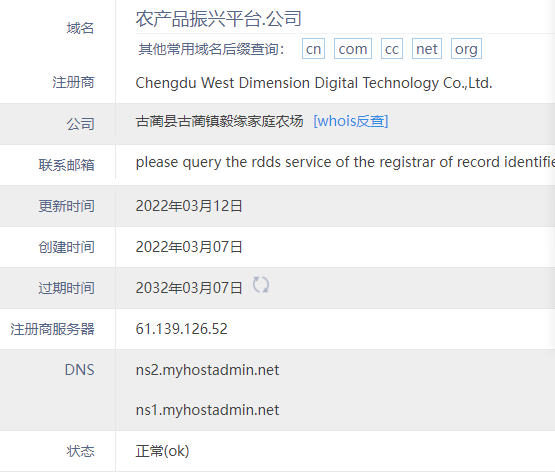555x473 pixels.
Task: Click the status value 正常(ok)
Action: (162, 451)
